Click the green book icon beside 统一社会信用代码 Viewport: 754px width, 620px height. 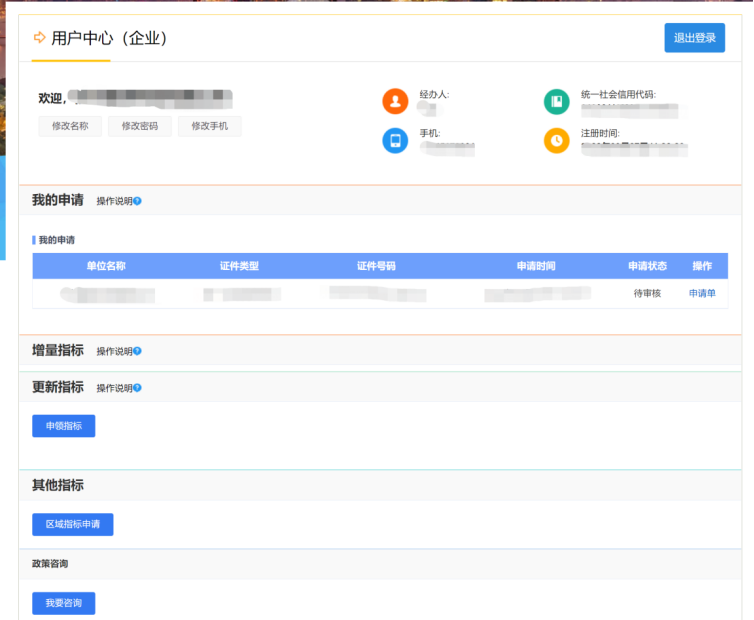point(557,101)
